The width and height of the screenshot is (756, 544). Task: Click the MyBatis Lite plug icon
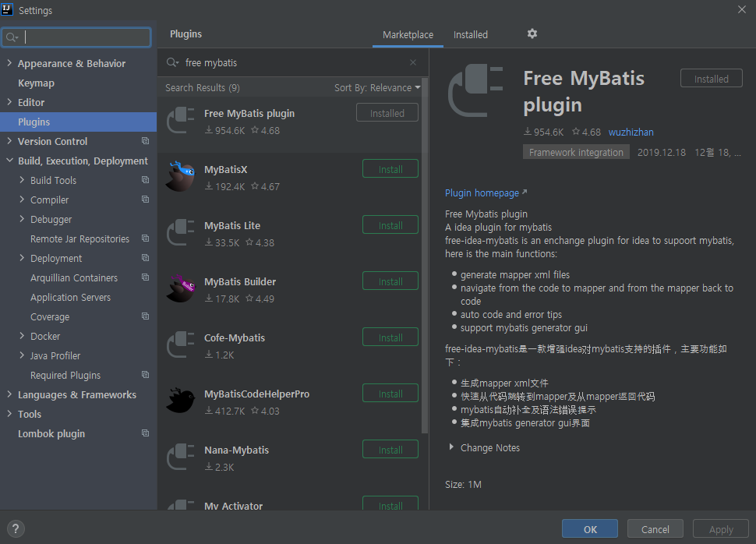(x=180, y=232)
